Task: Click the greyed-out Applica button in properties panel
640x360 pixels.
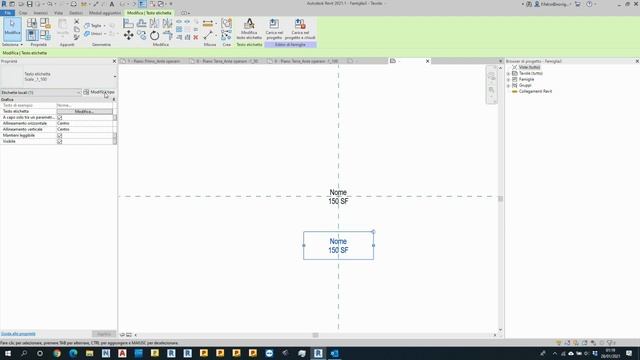Action: pyautogui.click(x=104, y=334)
